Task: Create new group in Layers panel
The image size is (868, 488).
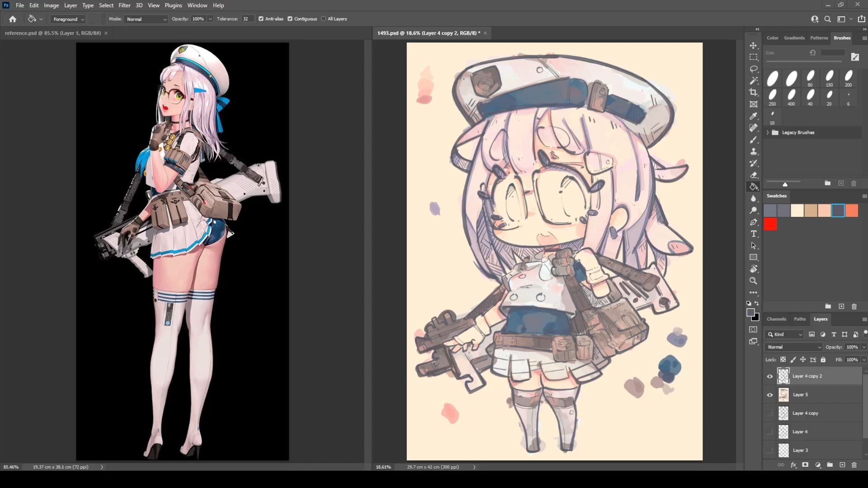Action: point(830,465)
